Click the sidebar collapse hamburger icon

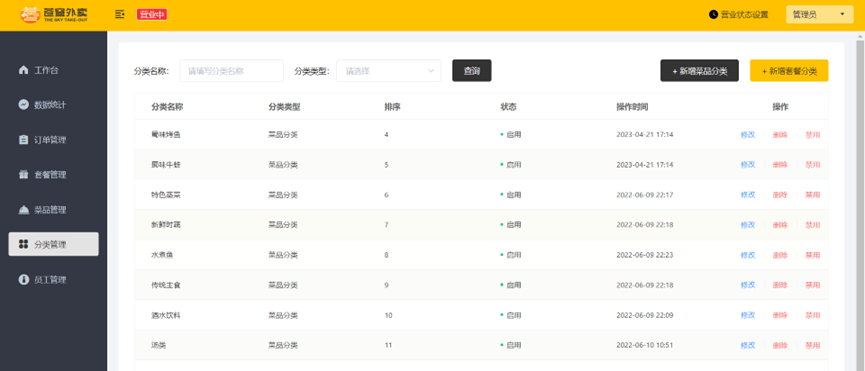(x=120, y=15)
